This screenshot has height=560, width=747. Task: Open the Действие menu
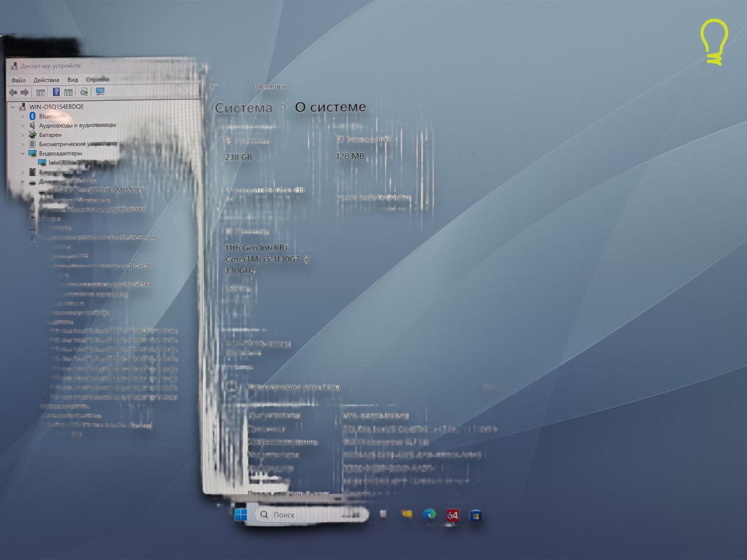[46, 80]
